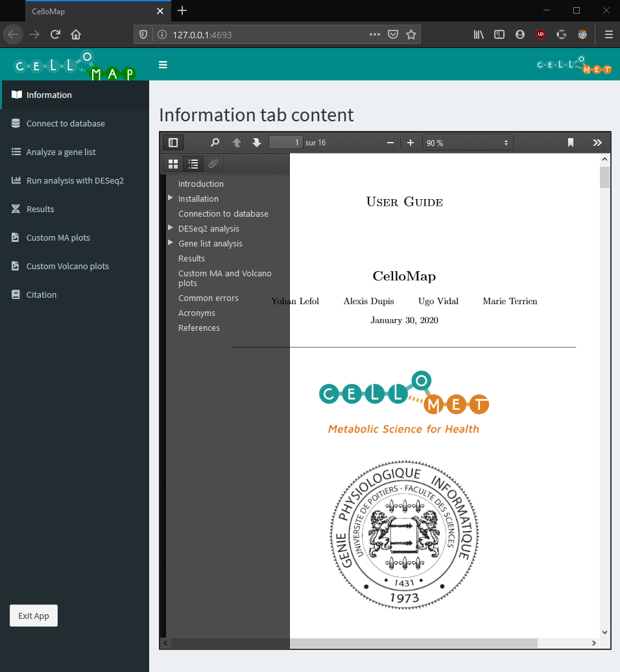620x672 pixels.
Task: Toggle the browser sidebars panel
Action: [x=499, y=35]
